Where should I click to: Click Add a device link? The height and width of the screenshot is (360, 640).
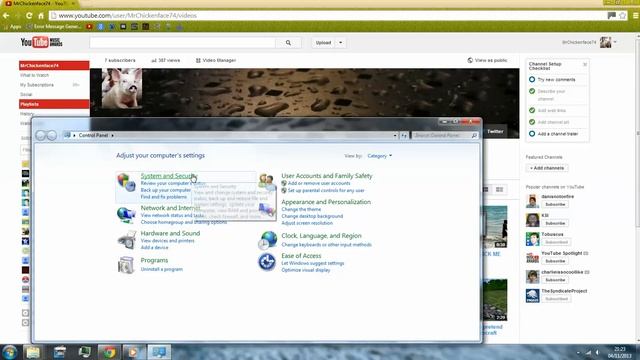tap(154, 248)
